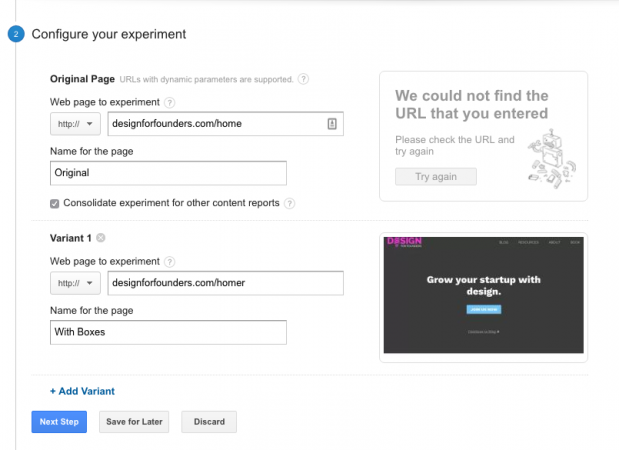Click 'We could not find the URL' message
The height and width of the screenshot is (450, 619).
pos(472,105)
